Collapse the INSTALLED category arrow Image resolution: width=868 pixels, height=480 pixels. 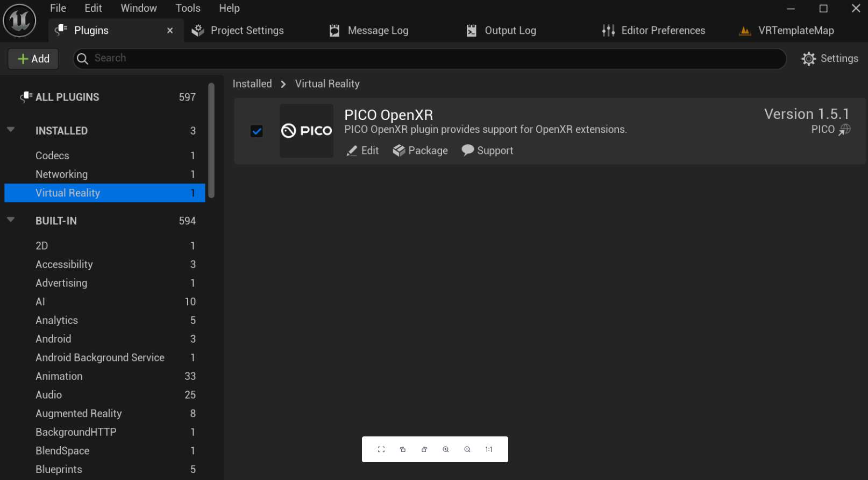coord(11,130)
